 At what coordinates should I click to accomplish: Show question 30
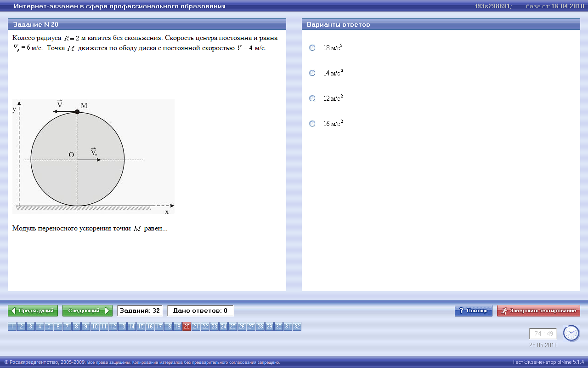tap(279, 327)
